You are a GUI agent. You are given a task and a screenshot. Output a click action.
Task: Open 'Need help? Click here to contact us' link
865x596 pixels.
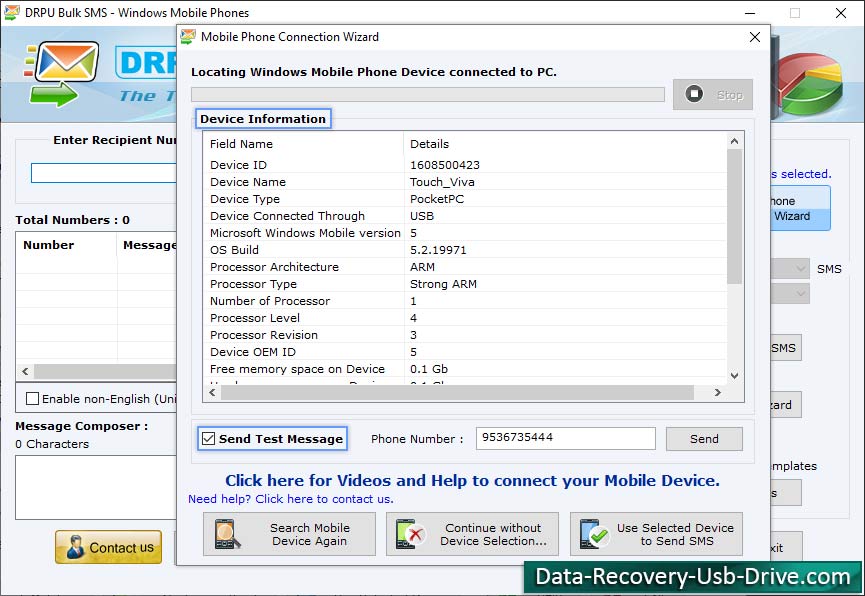[291, 499]
